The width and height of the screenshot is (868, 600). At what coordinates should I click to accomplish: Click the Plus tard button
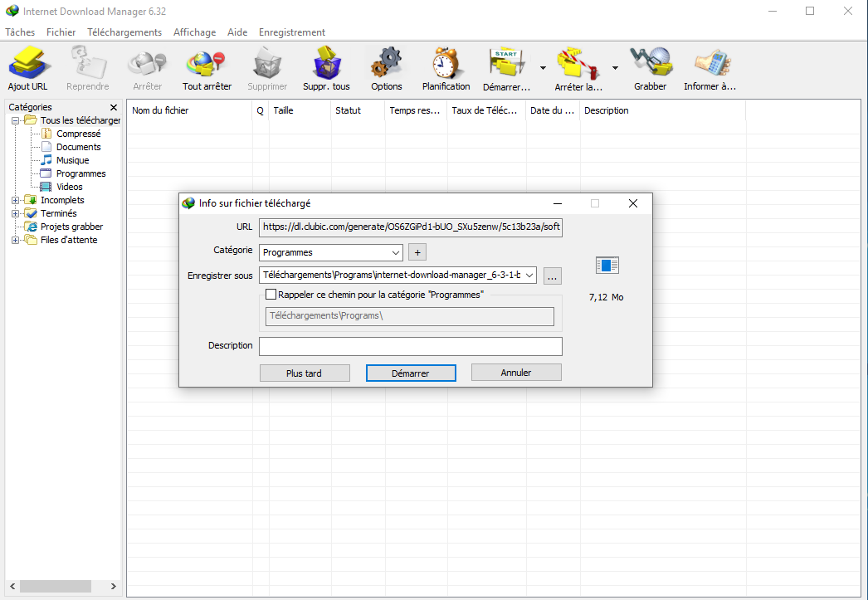[x=304, y=373]
